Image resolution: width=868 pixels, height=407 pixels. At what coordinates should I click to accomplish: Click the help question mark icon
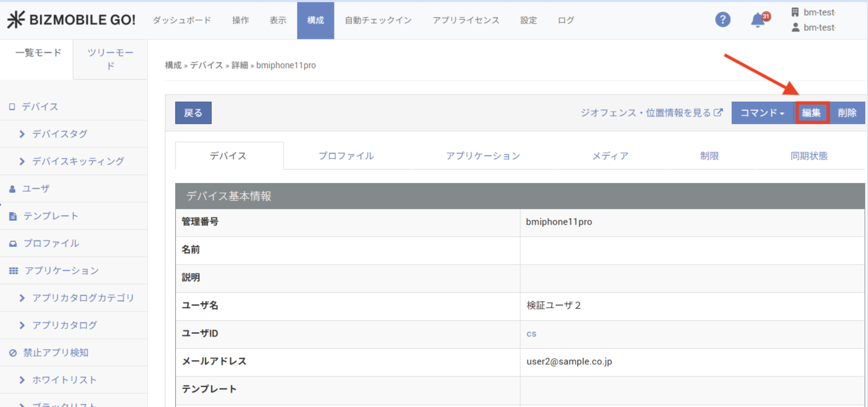pos(722,20)
